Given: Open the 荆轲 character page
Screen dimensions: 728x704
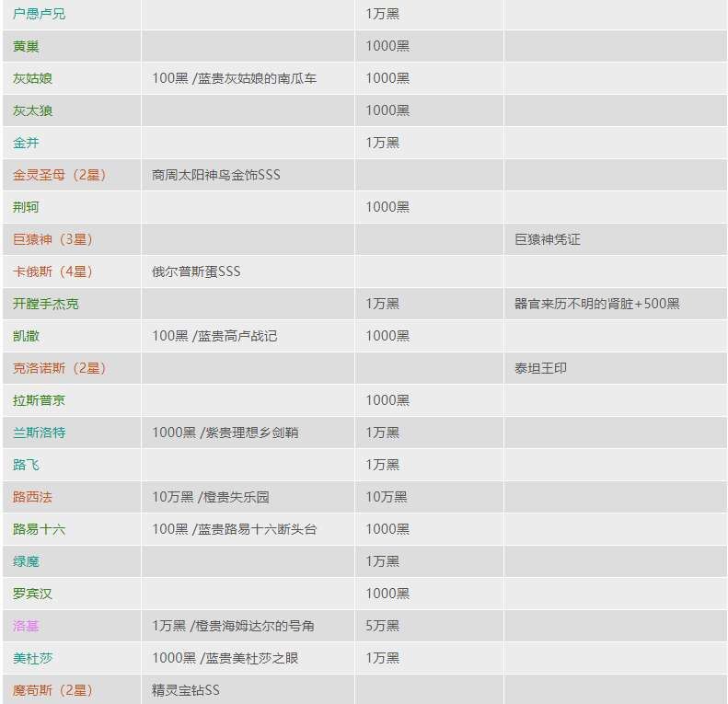Looking at the screenshot, I should 27,207.
